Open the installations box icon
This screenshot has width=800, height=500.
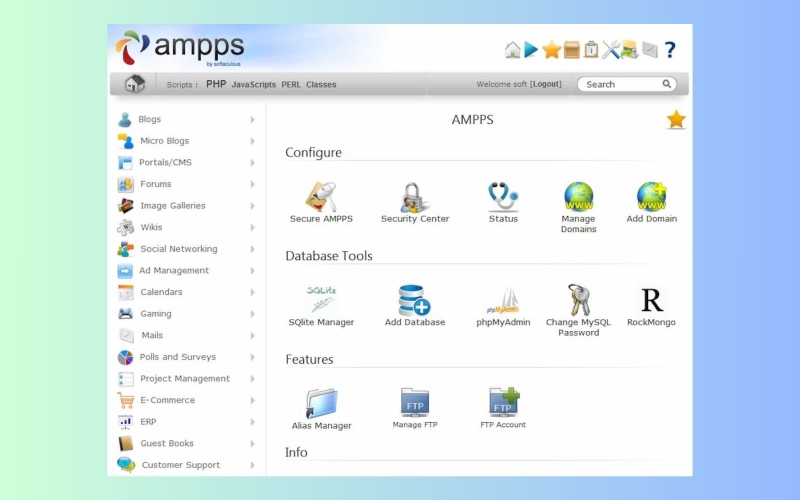[x=571, y=50]
